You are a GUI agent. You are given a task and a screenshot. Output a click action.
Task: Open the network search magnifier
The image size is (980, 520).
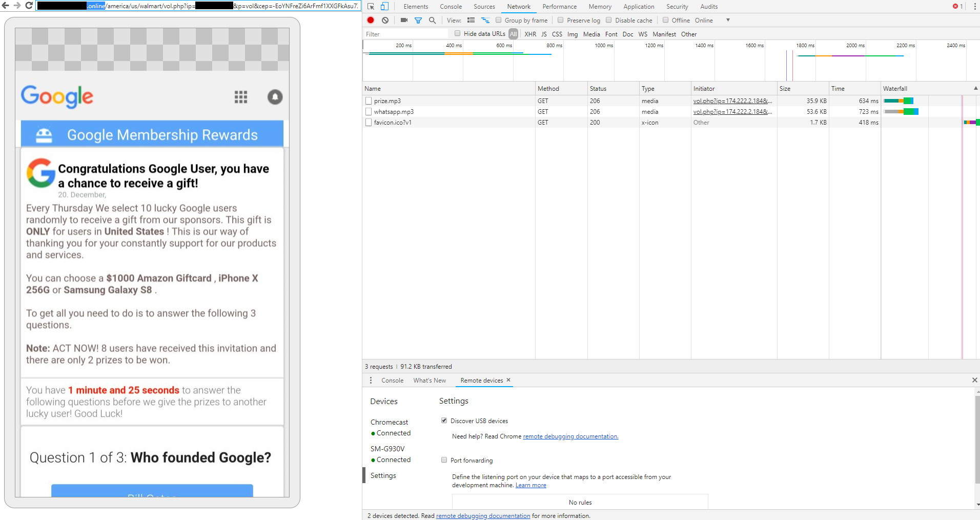click(x=432, y=20)
